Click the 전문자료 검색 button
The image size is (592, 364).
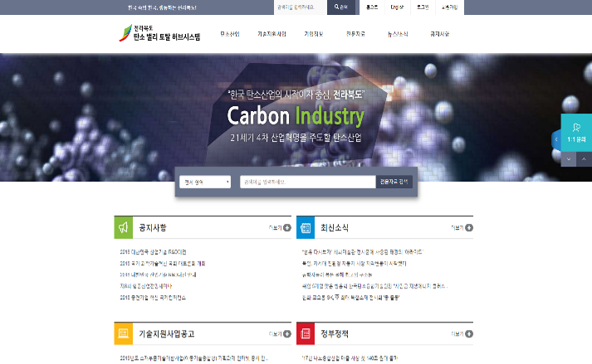tap(394, 182)
